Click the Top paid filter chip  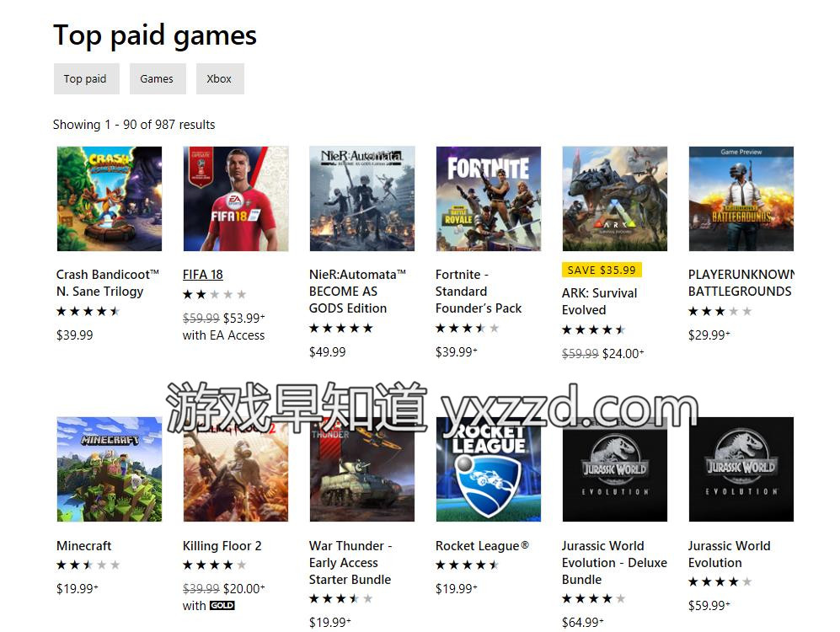pyautogui.click(x=86, y=78)
